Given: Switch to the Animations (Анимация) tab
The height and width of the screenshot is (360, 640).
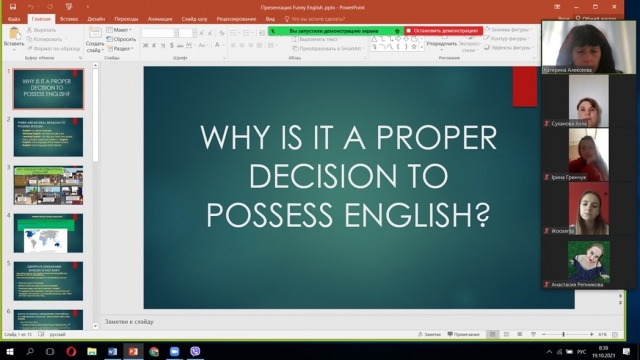Looking at the screenshot, I should tap(160, 19).
